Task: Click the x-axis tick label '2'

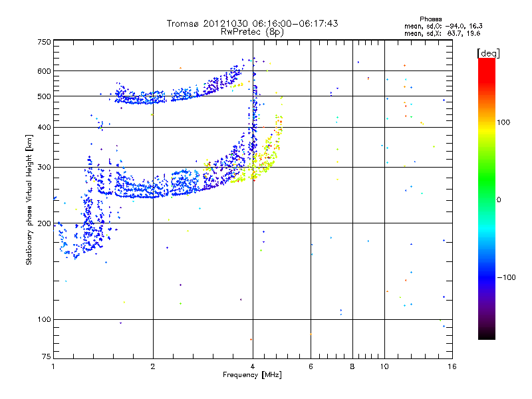Action: (153, 366)
